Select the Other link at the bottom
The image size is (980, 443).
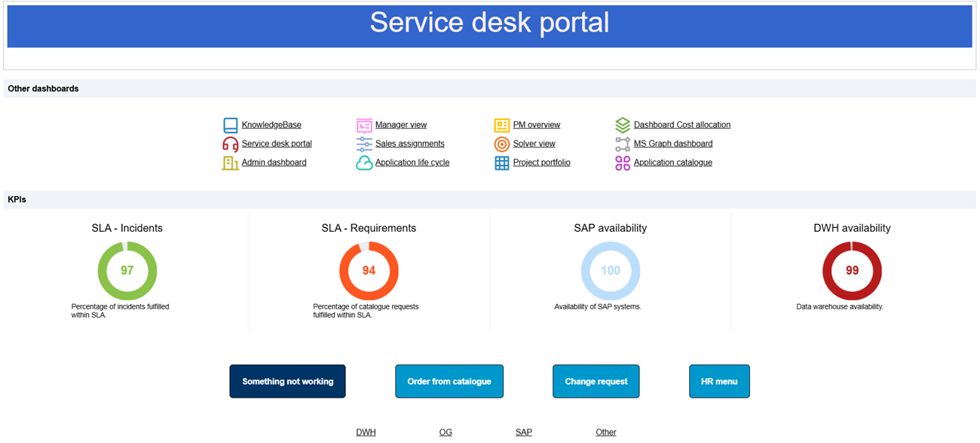[x=606, y=432]
